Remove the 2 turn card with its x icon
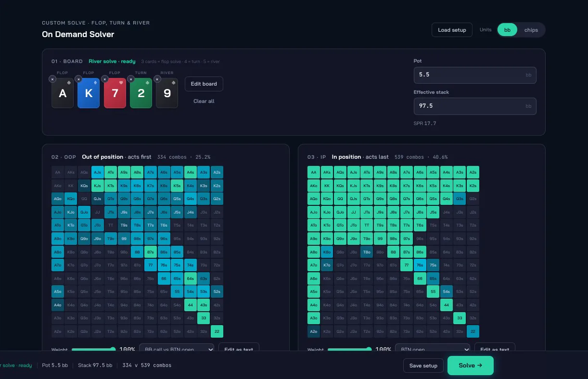The width and height of the screenshot is (588, 379). tap(130, 79)
